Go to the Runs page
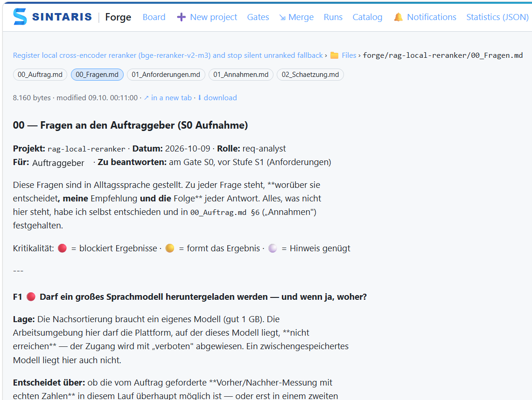This screenshot has height=400, width=532. point(333,17)
